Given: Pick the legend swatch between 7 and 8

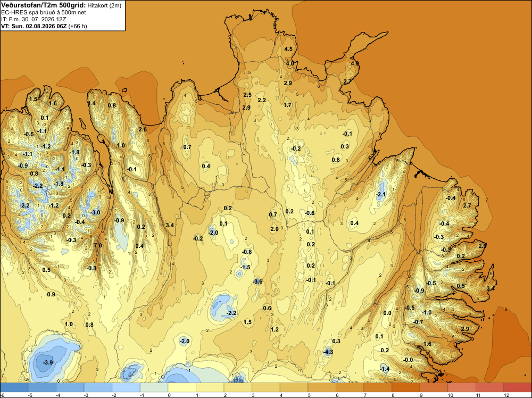Looking at the screenshot, I should (378, 387).
